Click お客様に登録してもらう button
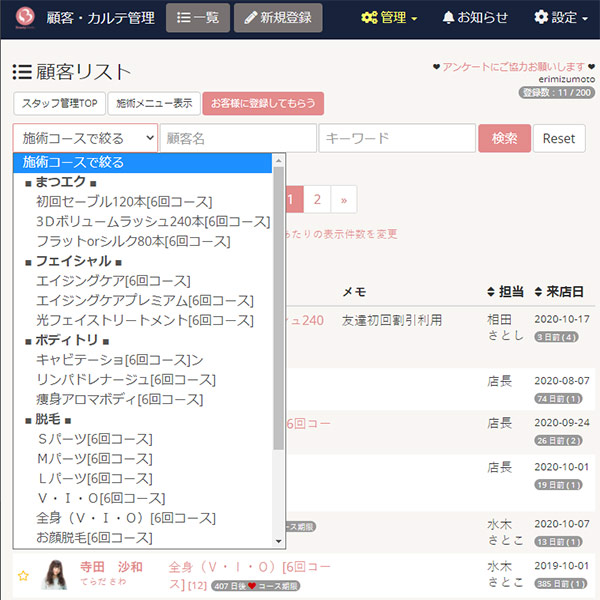The image size is (600, 600). pyautogui.click(x=263, y=103)
